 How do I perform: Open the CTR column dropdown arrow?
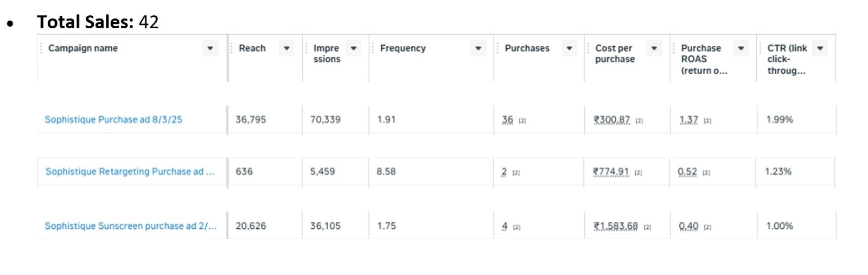point(820,48)
